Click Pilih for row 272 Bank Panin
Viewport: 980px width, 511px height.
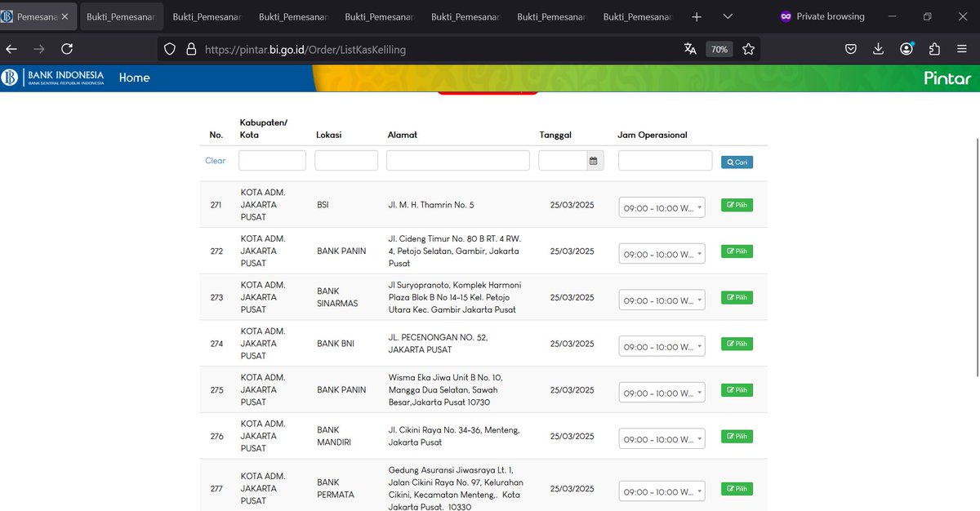coord(737,251)
